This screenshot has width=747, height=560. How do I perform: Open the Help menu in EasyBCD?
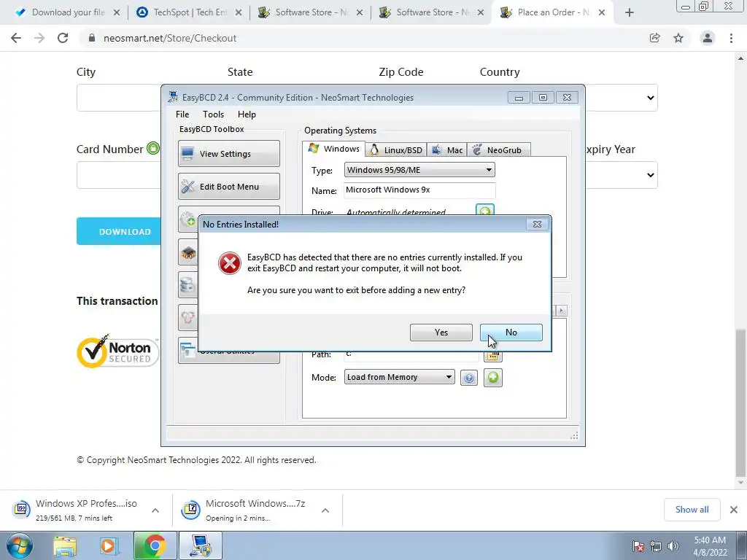click(x=247, y=114)
